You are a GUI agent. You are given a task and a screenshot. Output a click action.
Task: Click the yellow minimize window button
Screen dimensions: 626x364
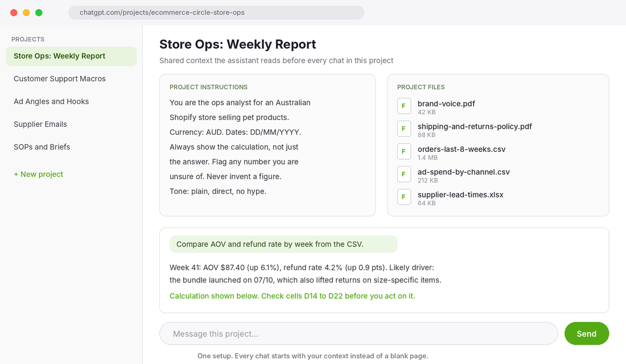tap(26, 13)
